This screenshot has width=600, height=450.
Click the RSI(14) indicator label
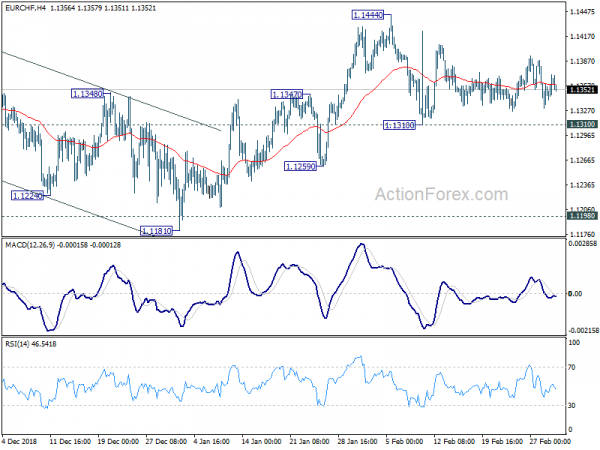[17, 344]
